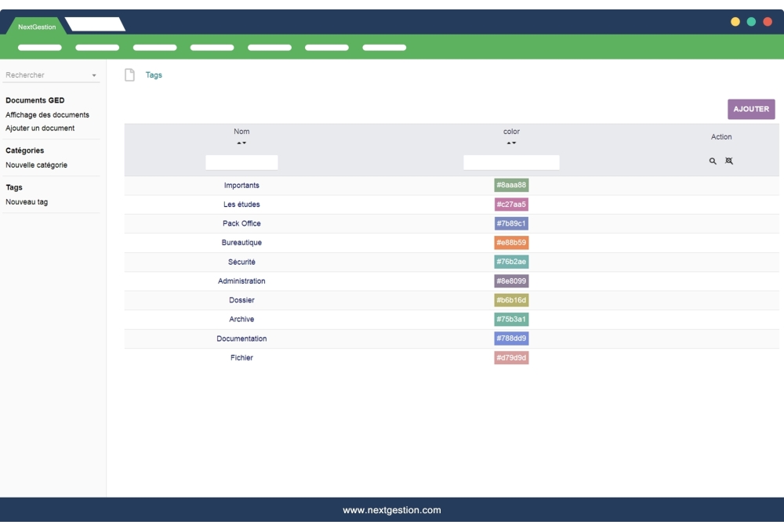The width and height of the screenshot is (784, 532).
Task: Click the document page icon beside Tags
Action: pyautogui.click(x=130, y=75)
